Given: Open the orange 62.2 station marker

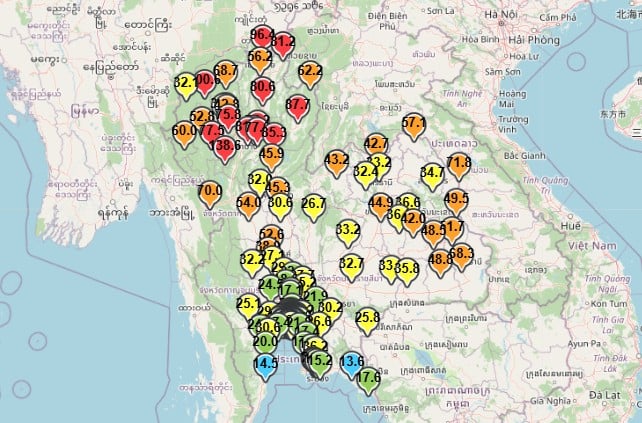Looking at the screenshot, I should pyautogui.click(x=311, y=72).
